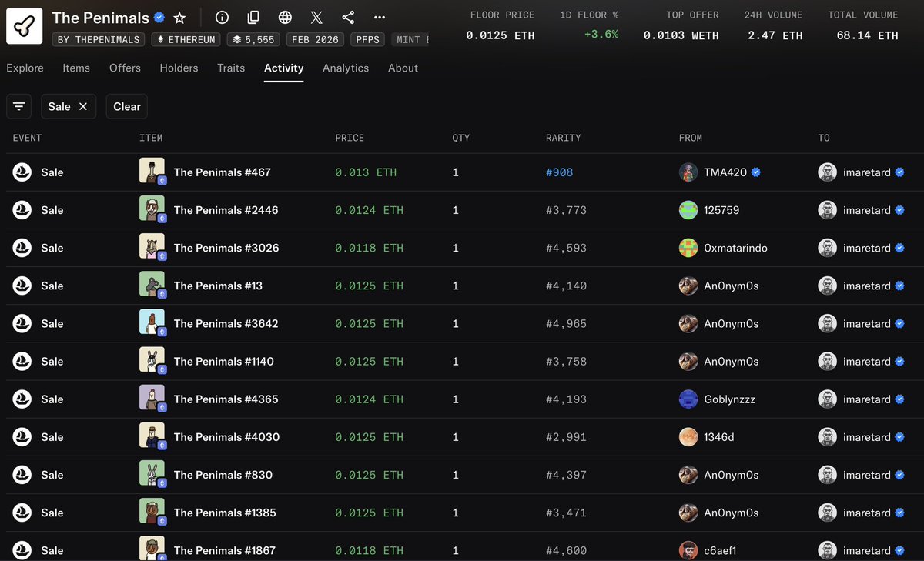Click sale event icon in #2446 row
This screenshot has width=924, height=561.
point(22,210)
